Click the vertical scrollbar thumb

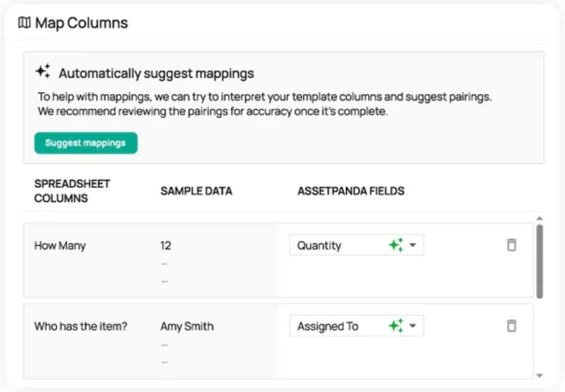pyautogui.click(x=540, y=260)
